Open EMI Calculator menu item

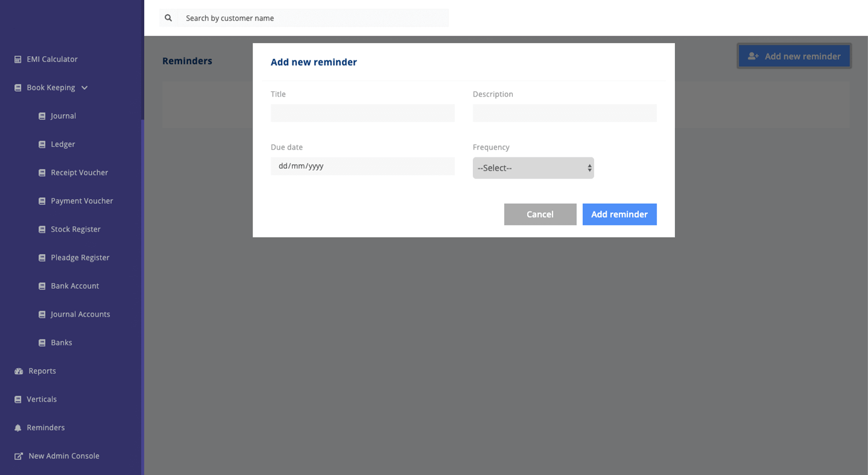pyautogui.click(x=52, y=59)
